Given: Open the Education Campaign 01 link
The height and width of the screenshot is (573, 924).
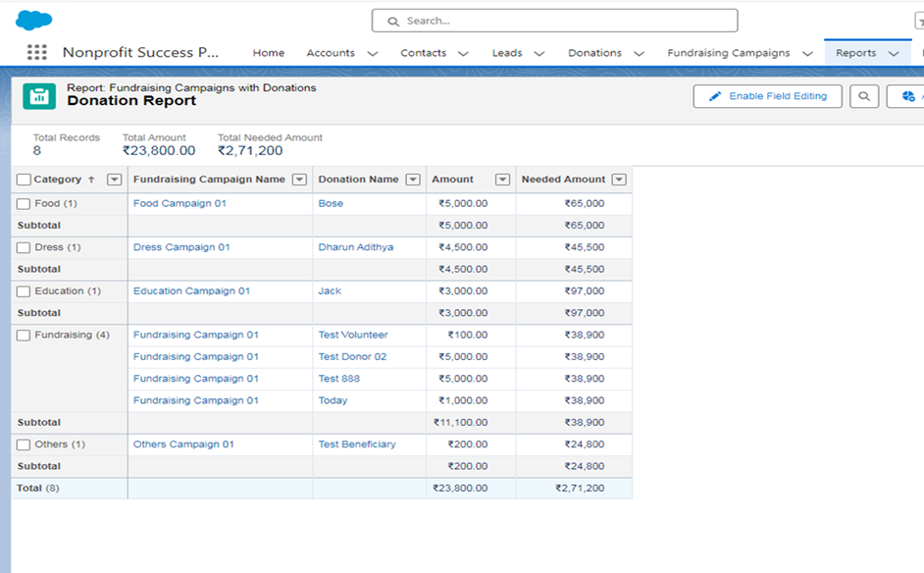Looking at the screenshot, I should [x=191, y=290].
